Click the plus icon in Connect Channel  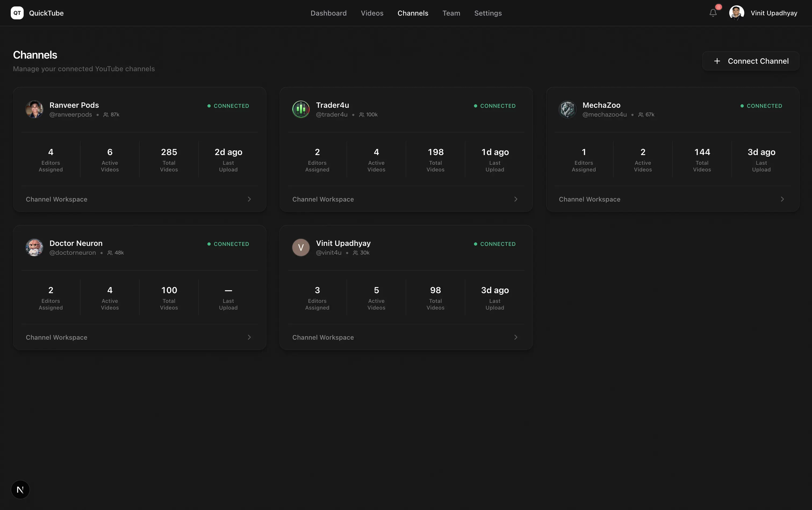click(x=717, y=61)
